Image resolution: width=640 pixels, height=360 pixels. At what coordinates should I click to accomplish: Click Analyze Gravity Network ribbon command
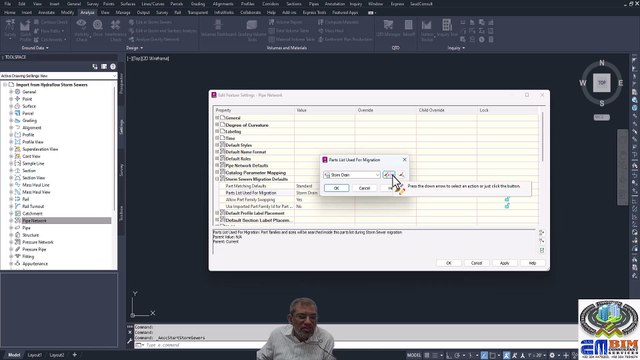pos(154,40)
